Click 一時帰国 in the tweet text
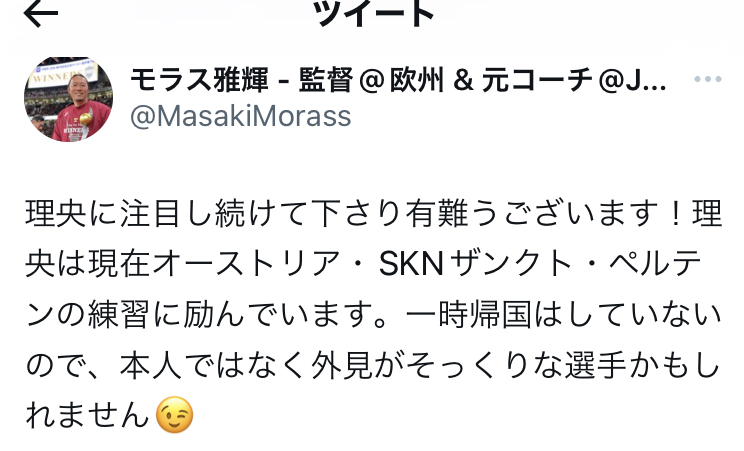This screenshot has width=744, height=451. coord(469,314)
